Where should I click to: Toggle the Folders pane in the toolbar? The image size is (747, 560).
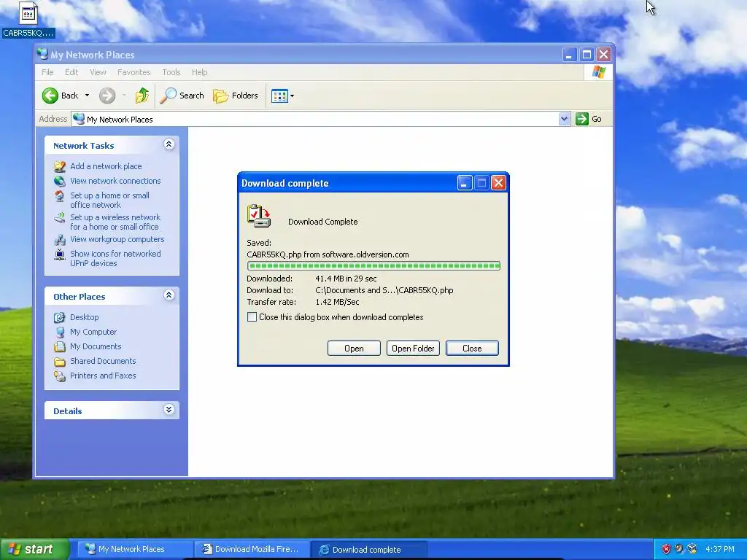coord(236,96)
